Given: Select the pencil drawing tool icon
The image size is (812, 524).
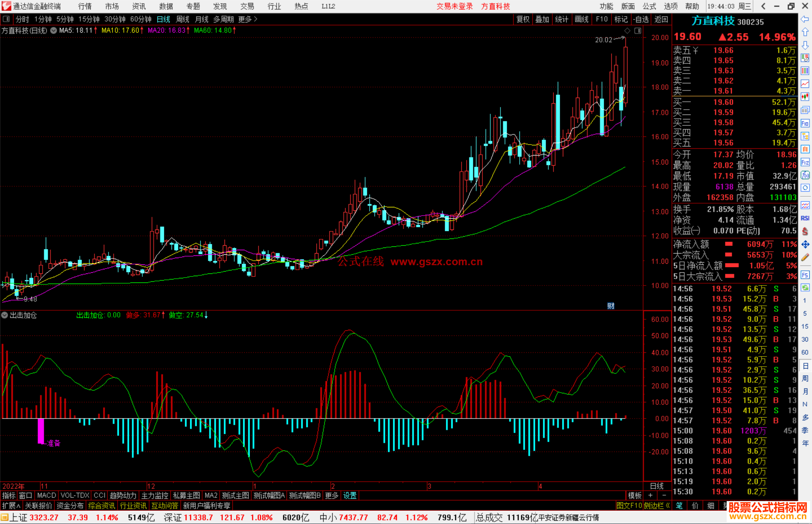Looking at the screenshot, I should [805, 258].
